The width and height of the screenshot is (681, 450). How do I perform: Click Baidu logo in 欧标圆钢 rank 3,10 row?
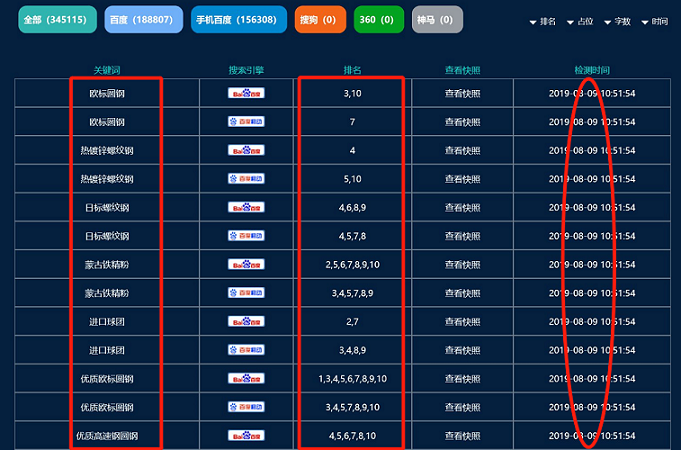point(246,93)
